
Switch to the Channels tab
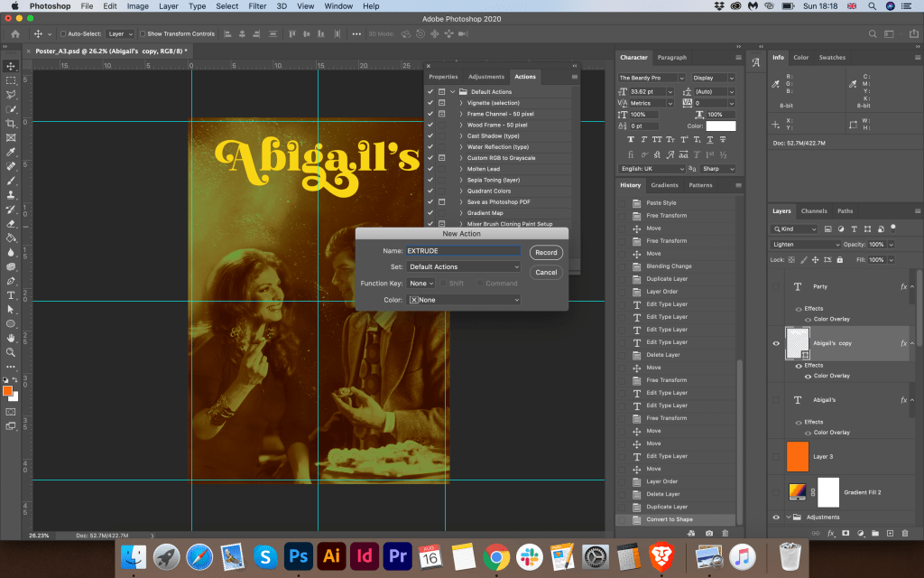click(813, 211)
